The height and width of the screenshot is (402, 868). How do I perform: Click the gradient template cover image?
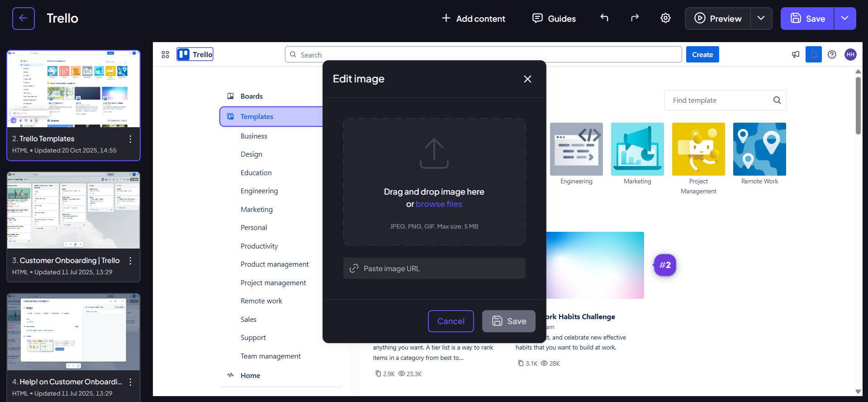tap(595, 265)
